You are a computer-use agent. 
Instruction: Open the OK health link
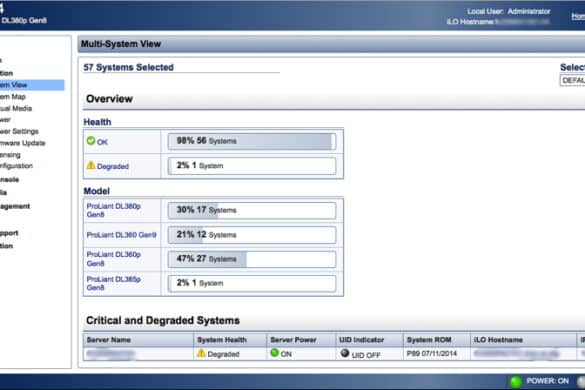(102, 142)
